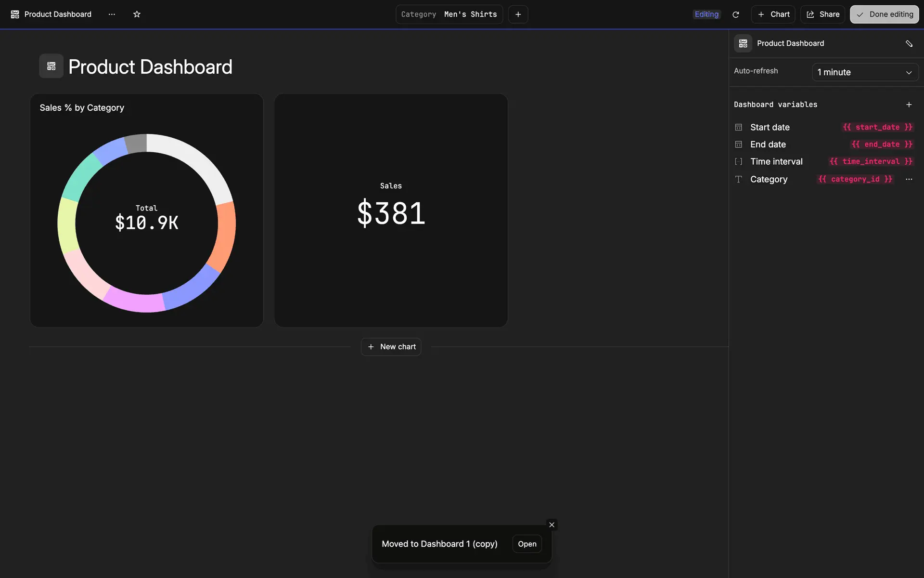Click the Done editing button
Viewport: 924px width, 578px height.
tap(884, 14)
